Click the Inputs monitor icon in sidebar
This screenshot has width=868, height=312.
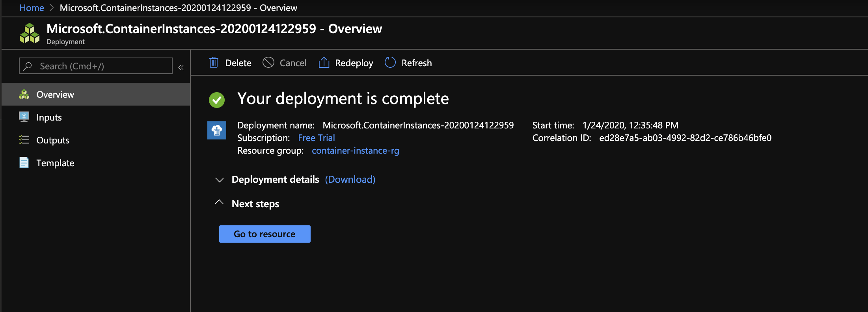[24, 117]
